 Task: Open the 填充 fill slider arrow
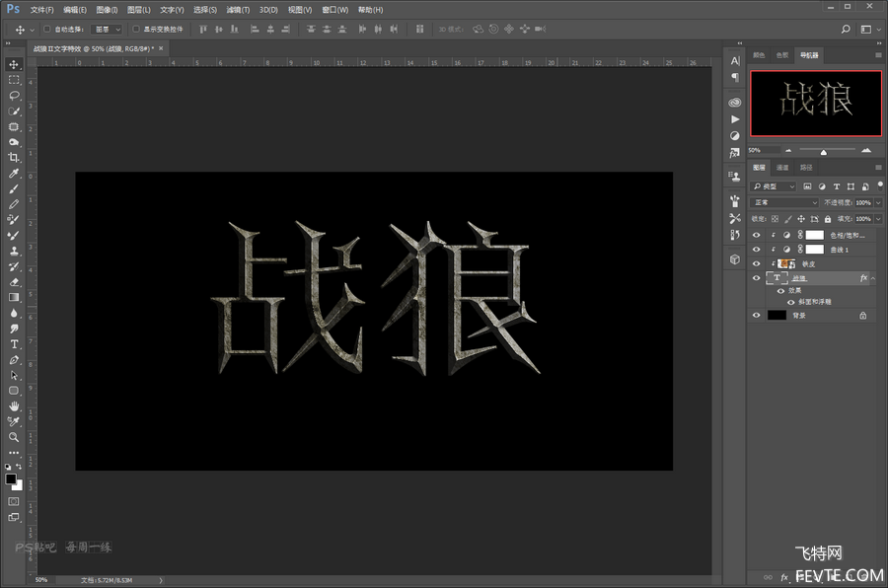[x=878, y=219]
